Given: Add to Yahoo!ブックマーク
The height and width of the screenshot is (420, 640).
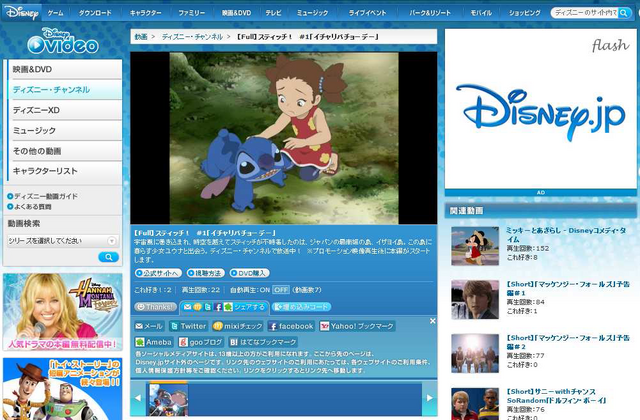Looking at the screenshot, I should click(358, 326).
